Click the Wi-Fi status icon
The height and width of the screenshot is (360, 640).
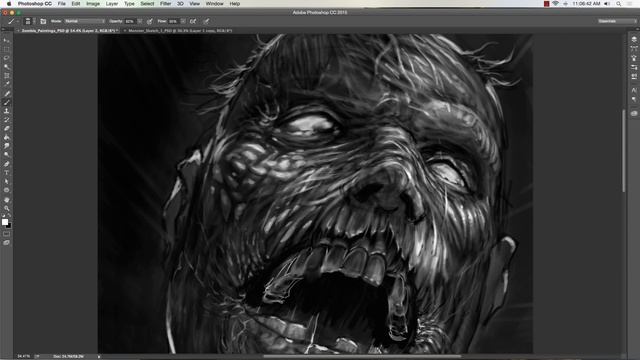[x=556, y=4]
